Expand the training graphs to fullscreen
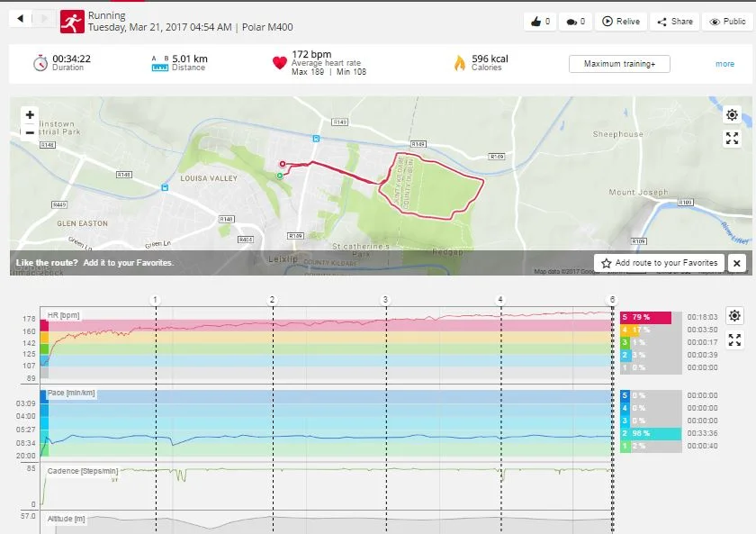This screenshot has width=756, height=534. click(734, 339)
